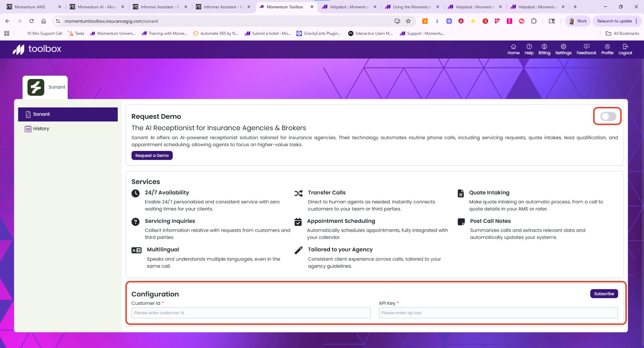The height and width of the screenshot is (348, 644).
Task: Open Settings in toolbox header
Action: (x=563, y=49)
